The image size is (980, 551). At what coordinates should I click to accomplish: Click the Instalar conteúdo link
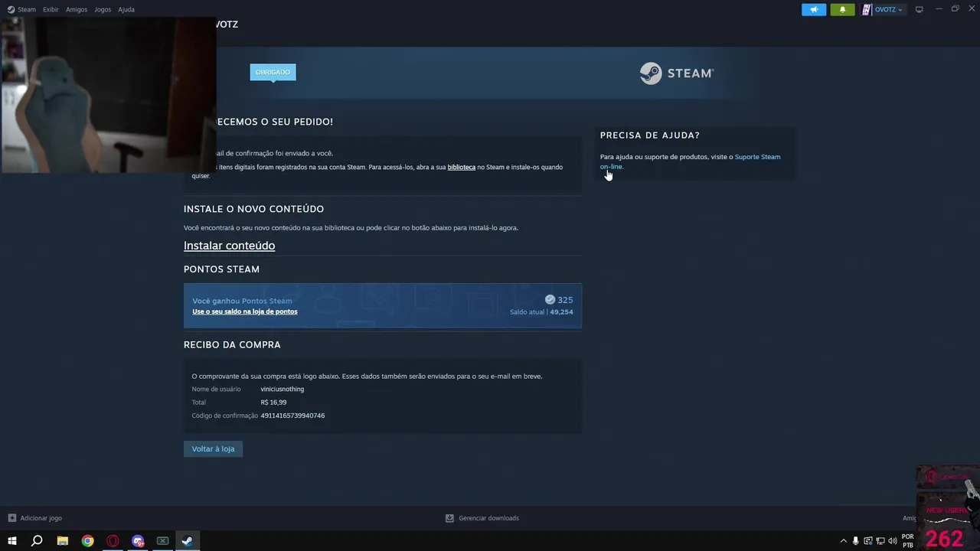(229, 246)
